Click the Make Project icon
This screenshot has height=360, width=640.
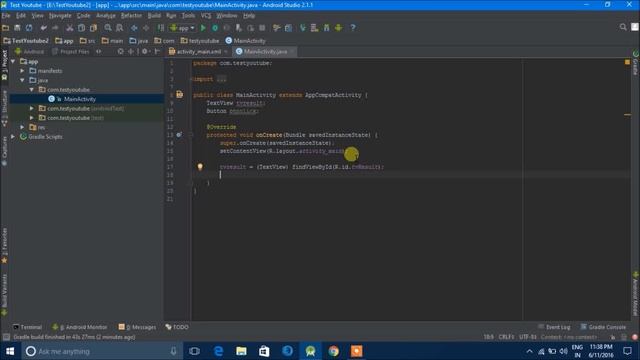tap(161, 28)
